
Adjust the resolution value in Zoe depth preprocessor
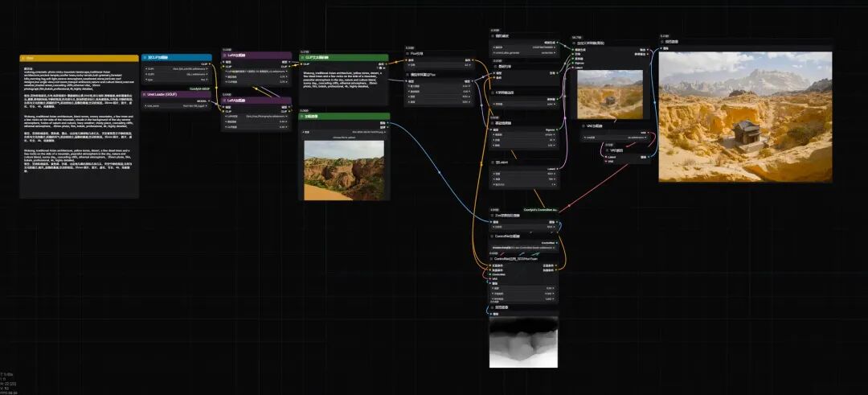(524, 227)
